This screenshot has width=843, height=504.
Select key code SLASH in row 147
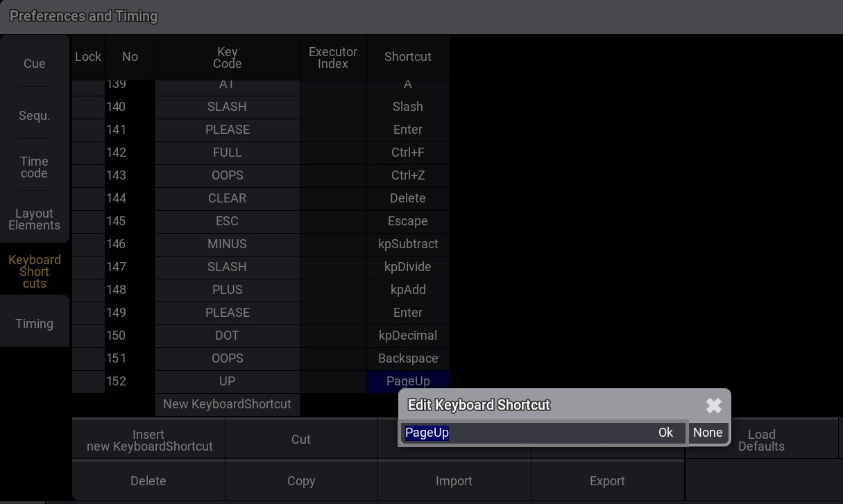pyautogui.click(x=228, y=267)
